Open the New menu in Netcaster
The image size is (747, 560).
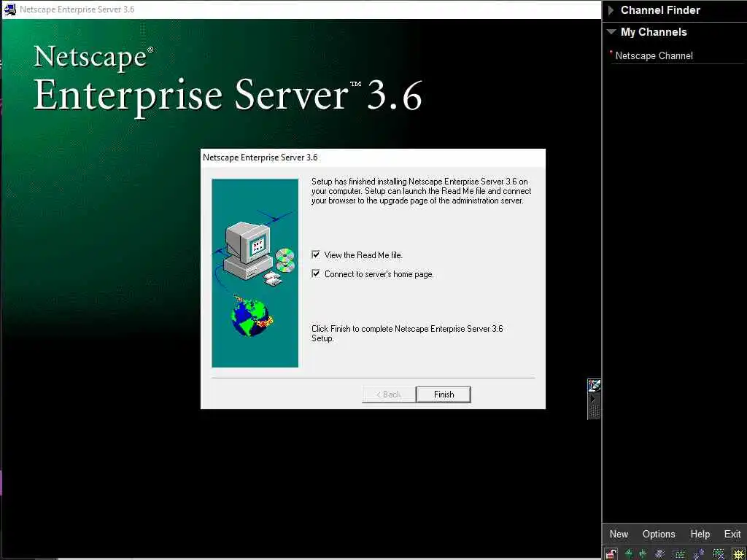pos(619,534)
